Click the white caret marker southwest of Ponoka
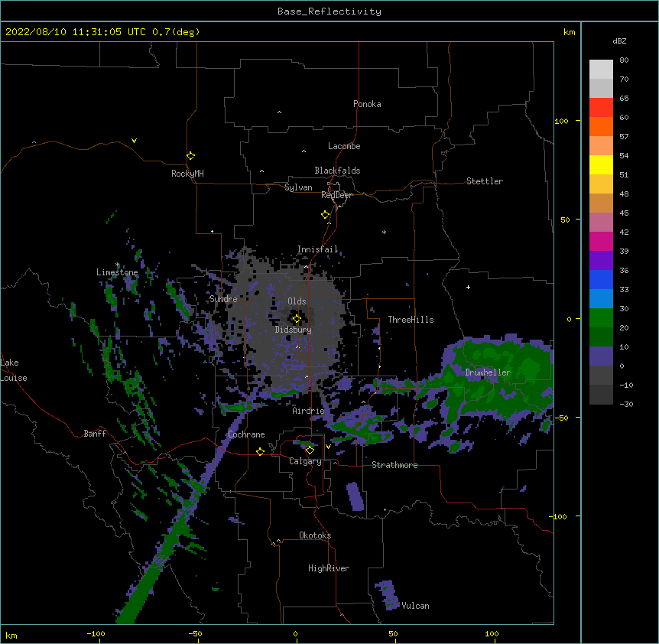Screen dimensions: 659x644 coord(280,112)
